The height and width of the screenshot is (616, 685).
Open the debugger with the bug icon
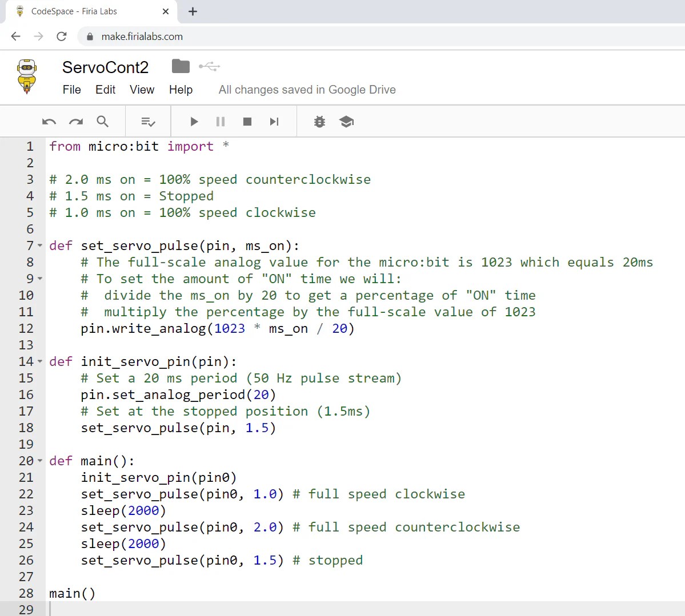(319, 121)
